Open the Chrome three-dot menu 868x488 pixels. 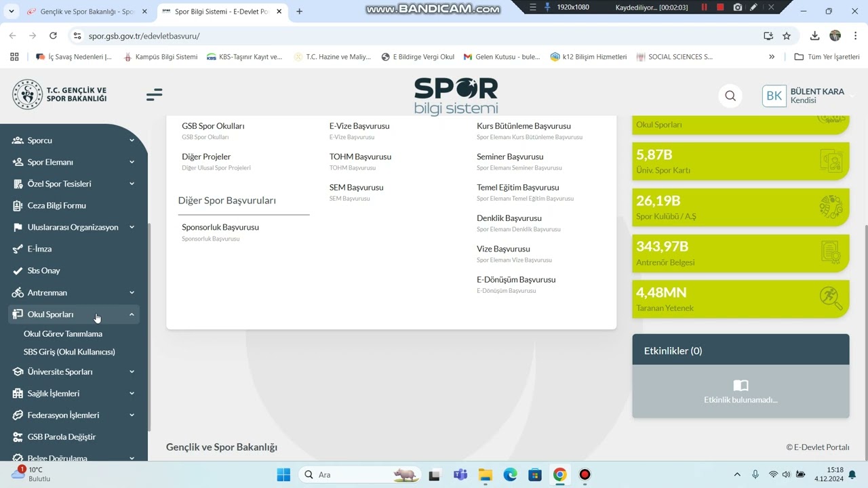pyautogui.click(x=854, y=36)
